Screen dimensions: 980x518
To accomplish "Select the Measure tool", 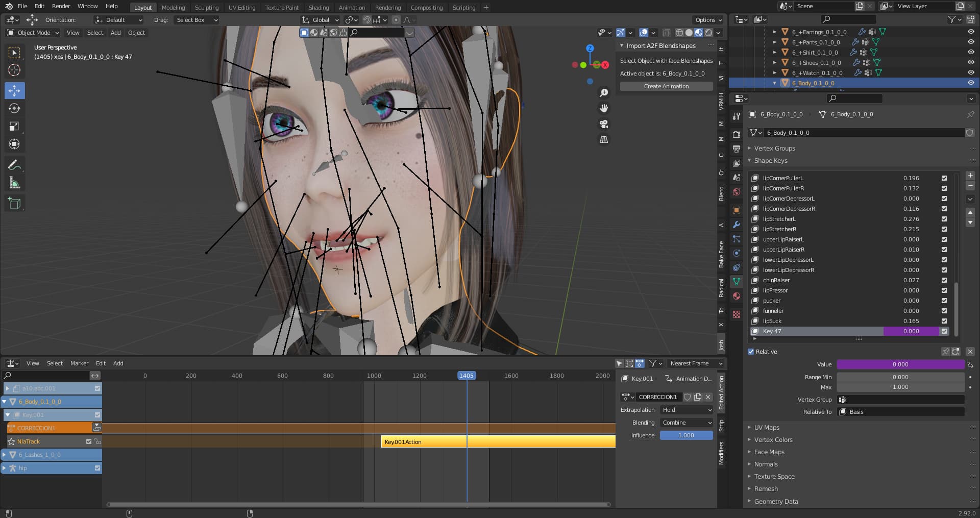I will tap(14, 182).
